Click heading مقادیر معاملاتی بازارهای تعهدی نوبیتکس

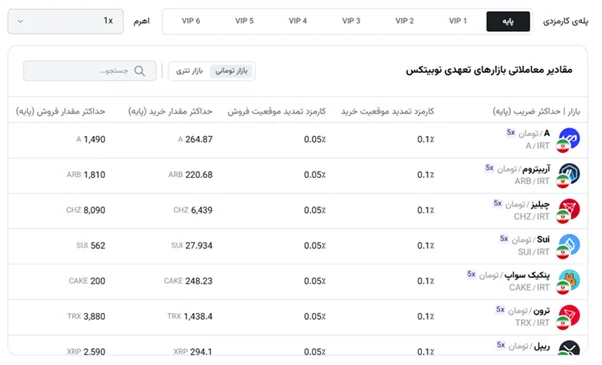click(x=489, y=70)
